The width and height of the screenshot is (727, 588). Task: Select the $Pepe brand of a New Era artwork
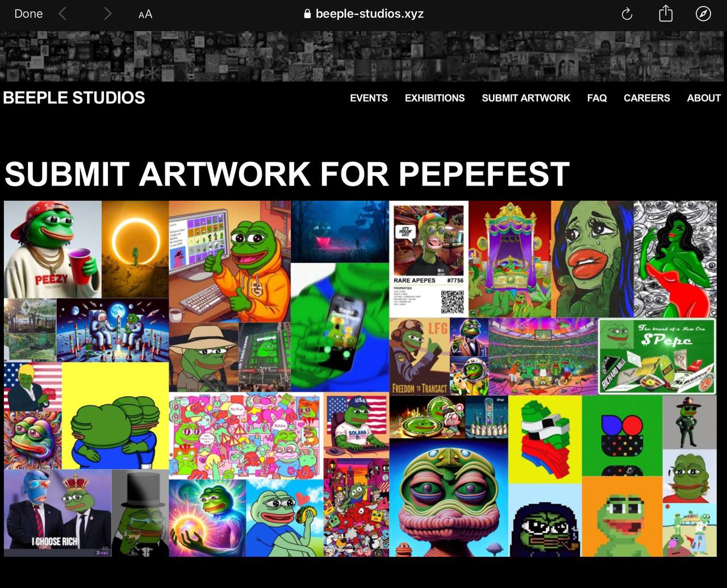click(x=657, y=356)
